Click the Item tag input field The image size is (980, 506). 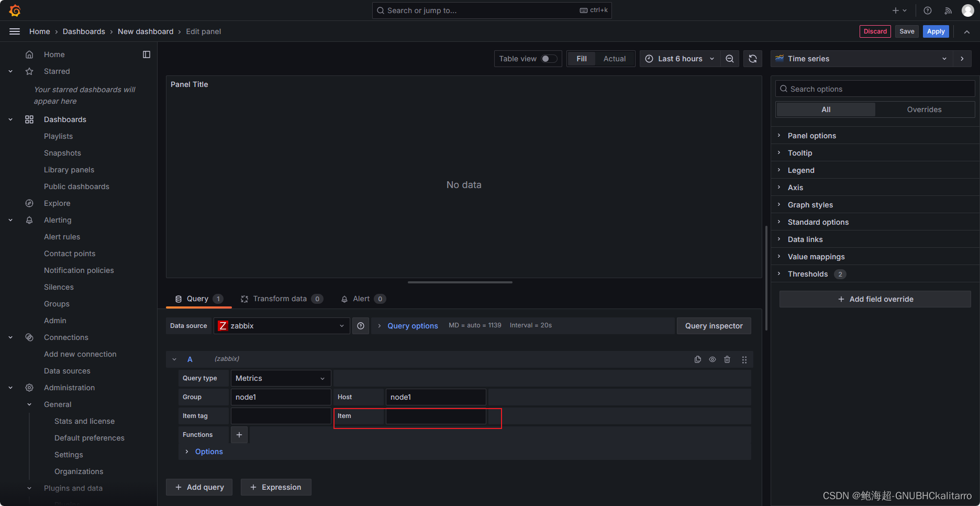[281, 416]
